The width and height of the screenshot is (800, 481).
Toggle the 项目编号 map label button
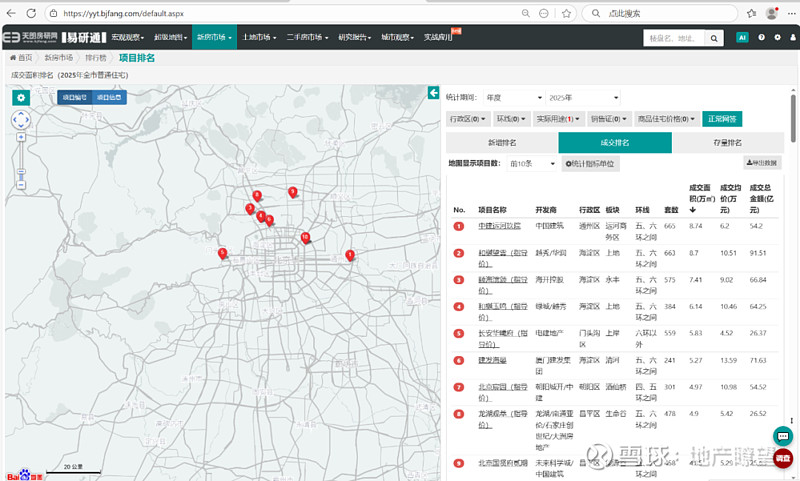click(75, 97)
